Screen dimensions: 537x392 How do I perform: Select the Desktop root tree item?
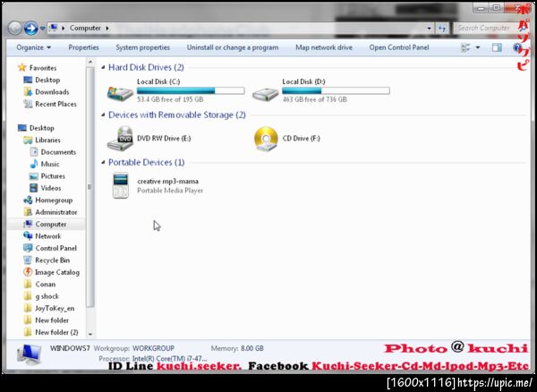coord(42,128)
